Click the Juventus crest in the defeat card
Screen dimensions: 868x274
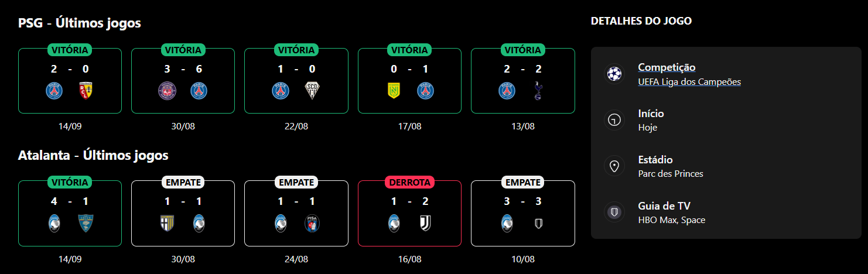pos(425,223)
